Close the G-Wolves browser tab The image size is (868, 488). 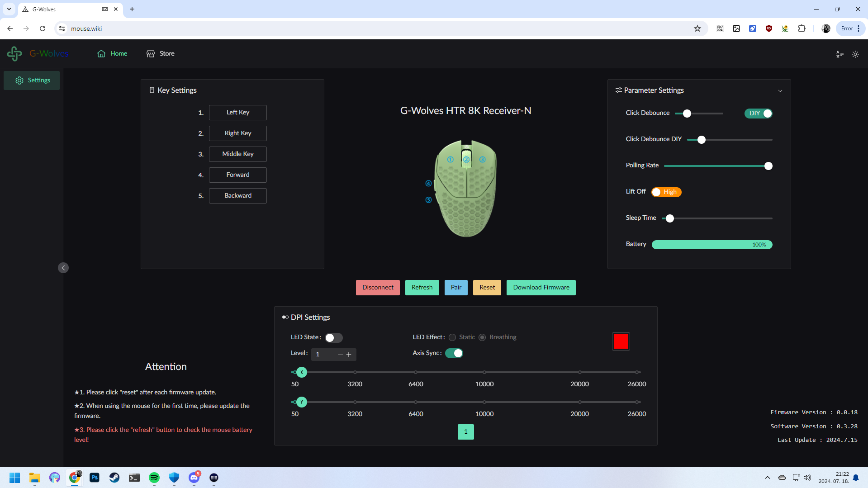pyautogui.click(x=116, y=9)
